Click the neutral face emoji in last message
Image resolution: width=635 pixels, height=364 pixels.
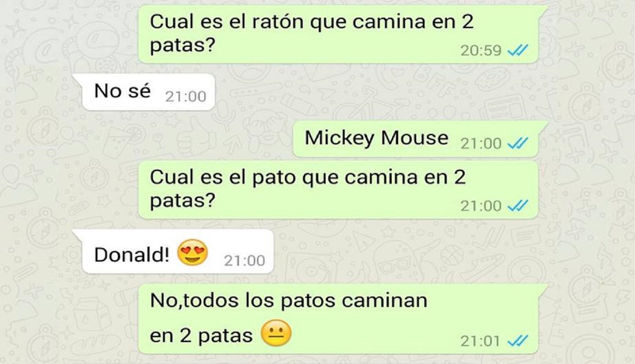[276, 333]
